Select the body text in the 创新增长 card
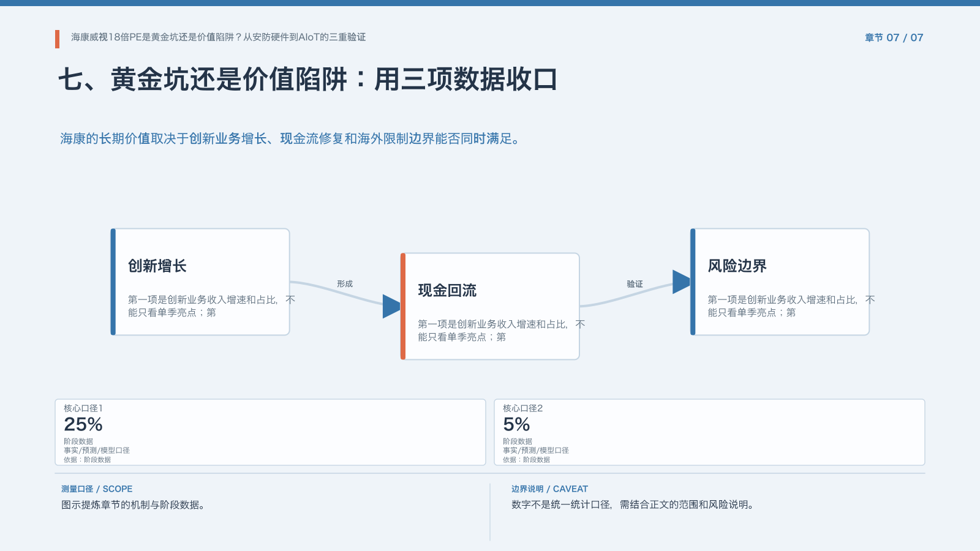The width and height of the screenshot is (980, 551). point(211,306)
